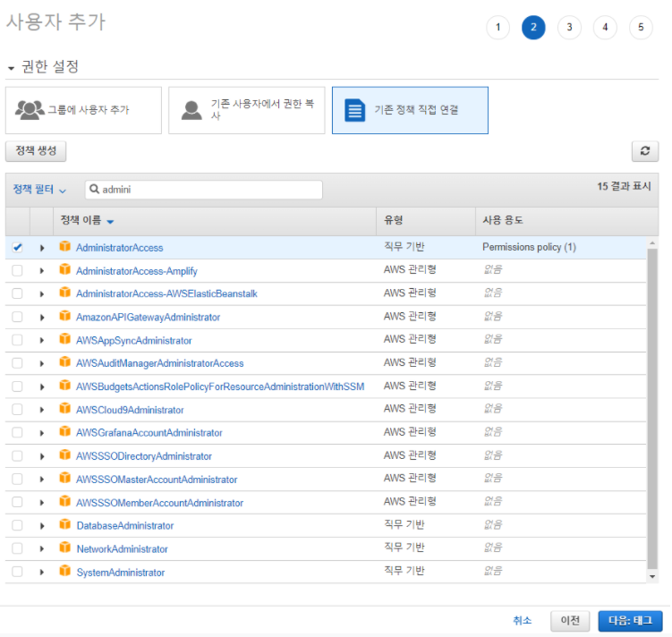Screen dimensions: 672x637
Task: Click the single user copy-permissions icon
Action: coord(191,110)
